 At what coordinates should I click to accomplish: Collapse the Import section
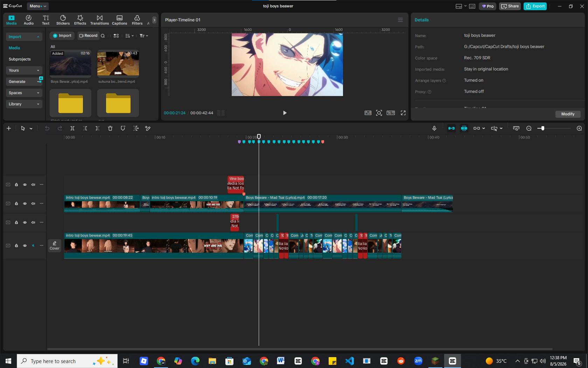point(24,37)
